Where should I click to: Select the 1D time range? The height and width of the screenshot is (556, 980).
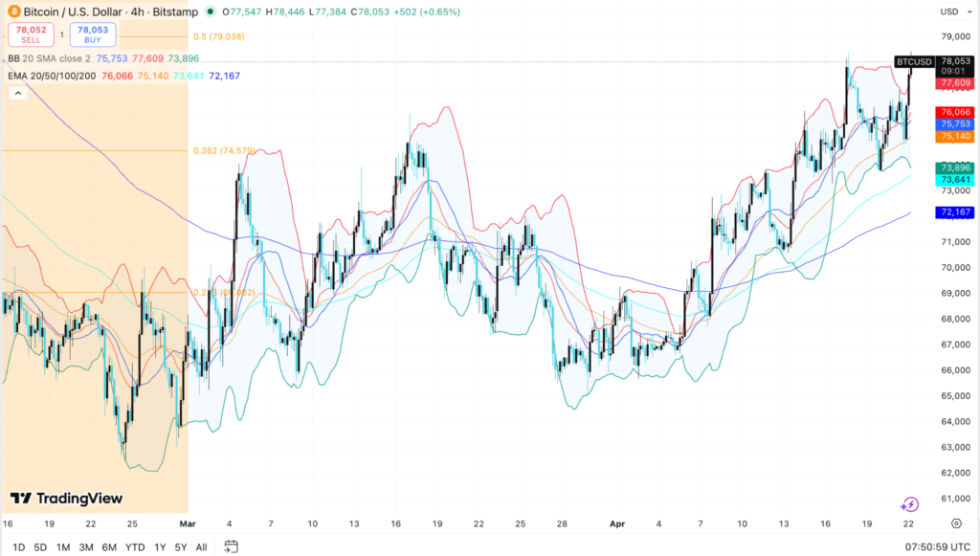(18, 546)
